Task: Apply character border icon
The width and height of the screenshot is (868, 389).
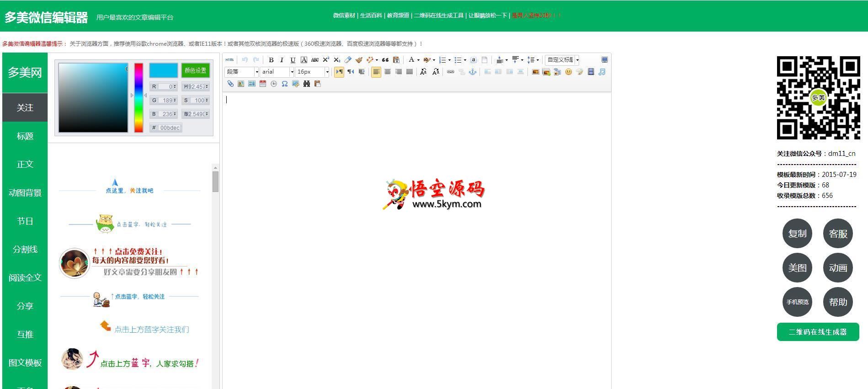Action: click(304, 60)
